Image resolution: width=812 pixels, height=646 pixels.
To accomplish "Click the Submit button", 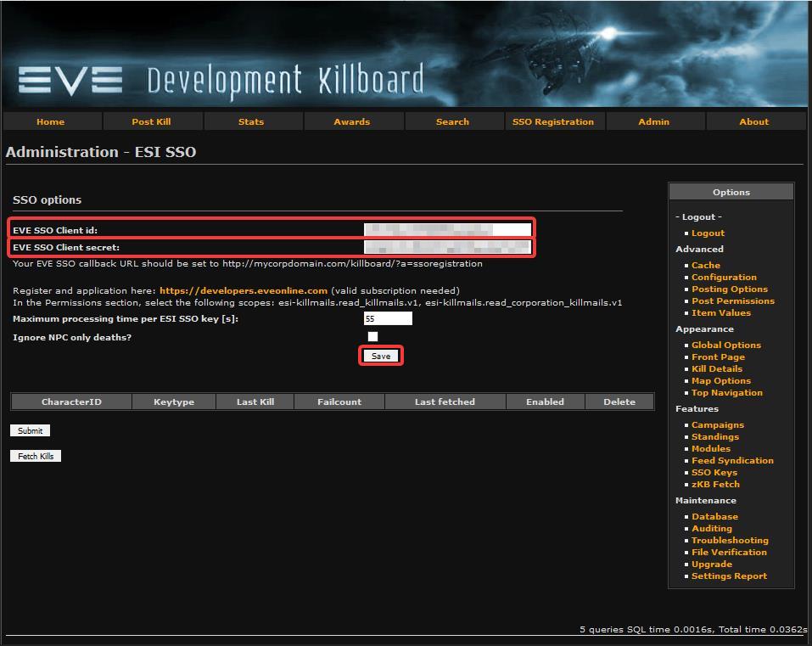I will click(x=30, y=430).
